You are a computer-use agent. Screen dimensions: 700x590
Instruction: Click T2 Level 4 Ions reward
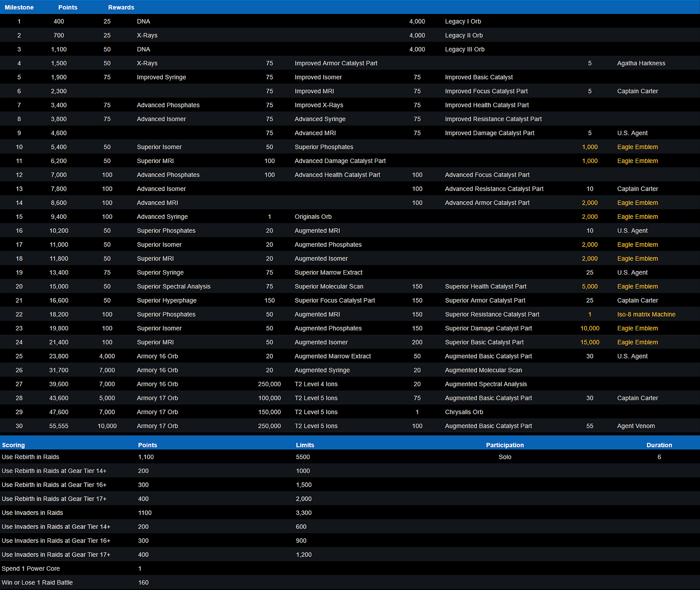(x=316, y=384)
